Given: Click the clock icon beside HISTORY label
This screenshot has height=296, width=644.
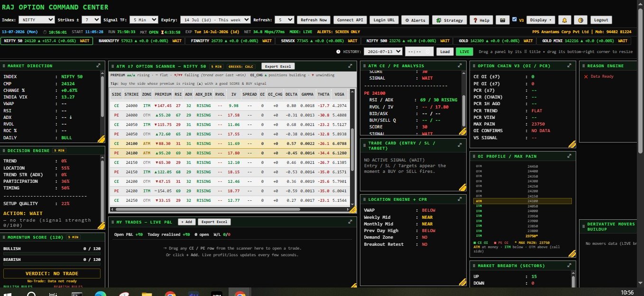Looking at the screenshot, I should [338, 52].
